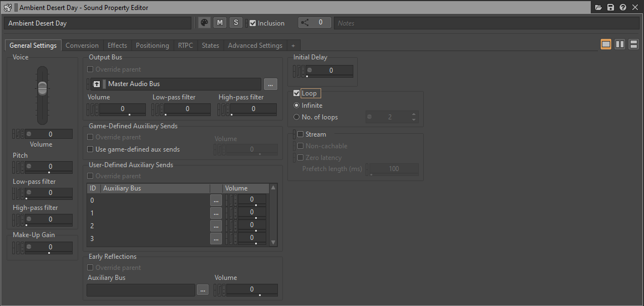Open help with the question mark icon
The image size is (644, 306).
(x=623, y=7)
